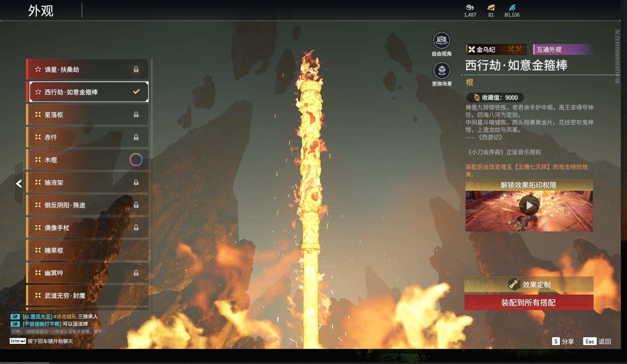This screenshot has height=364, width=627.
Task: Click the lock icon on 输液架
Action: tap(136, 183)
